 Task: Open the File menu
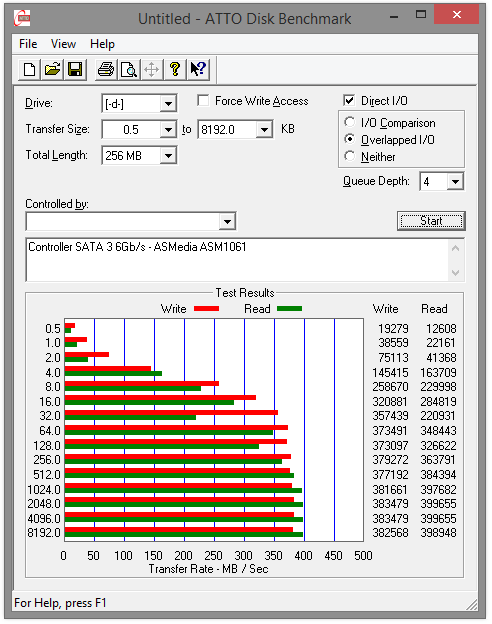pos(28,44)
